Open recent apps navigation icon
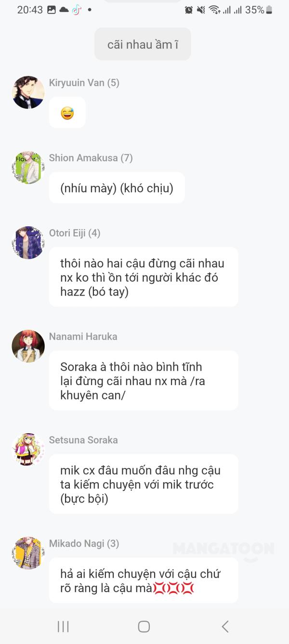 63,626
